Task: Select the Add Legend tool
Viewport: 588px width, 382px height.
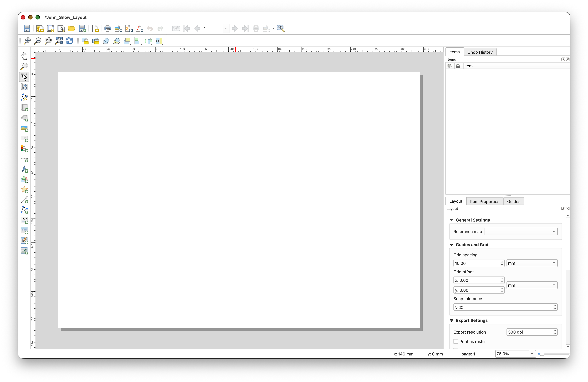Action: [24, 149]
